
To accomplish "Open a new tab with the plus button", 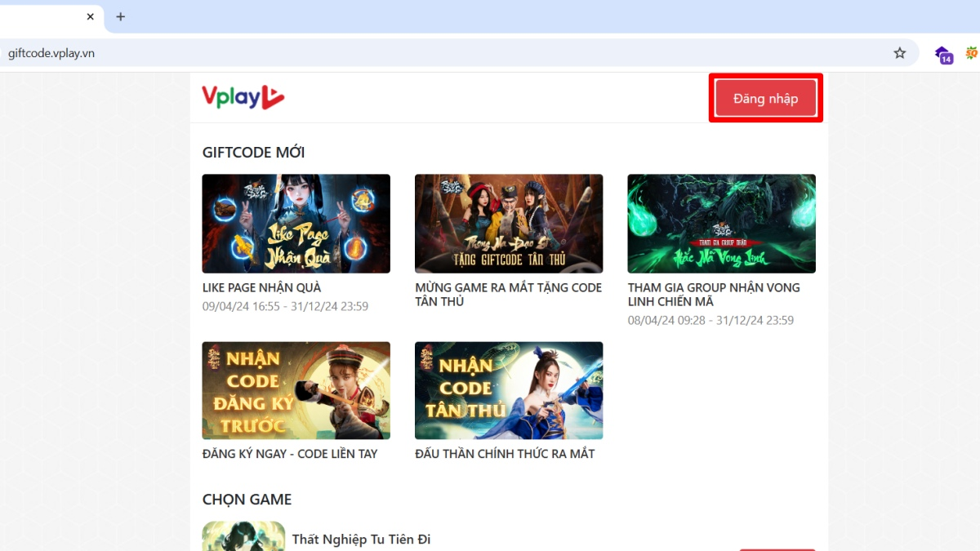I will (120, 16).
